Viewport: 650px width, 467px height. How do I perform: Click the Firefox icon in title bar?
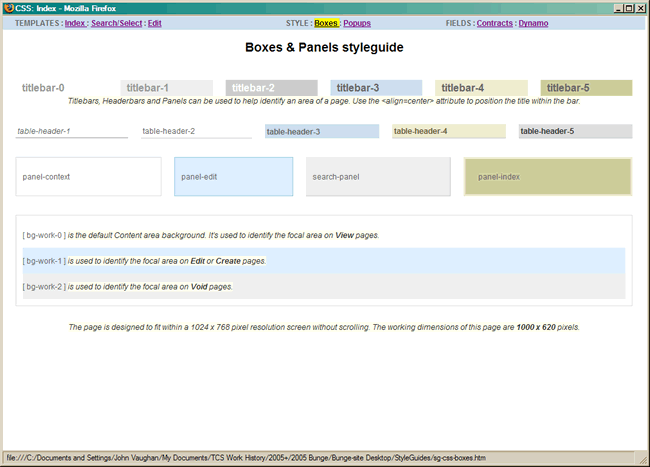tap(9, 8)
